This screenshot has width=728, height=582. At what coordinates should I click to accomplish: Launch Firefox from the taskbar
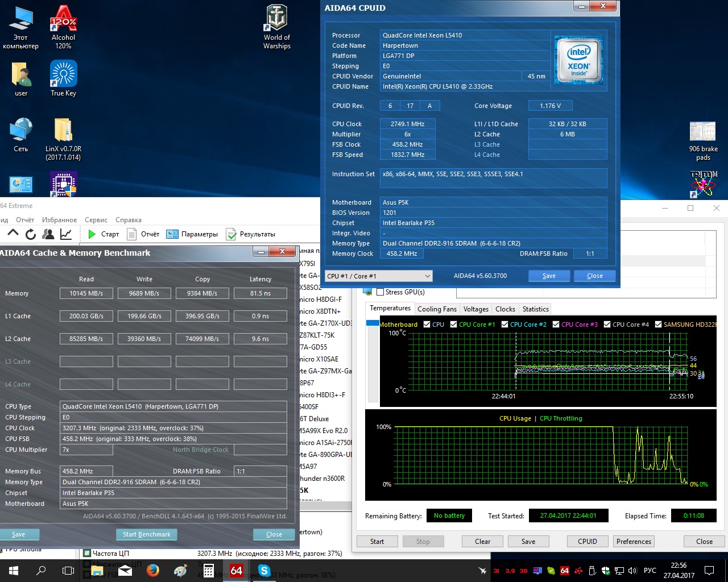tap(153, 571)
